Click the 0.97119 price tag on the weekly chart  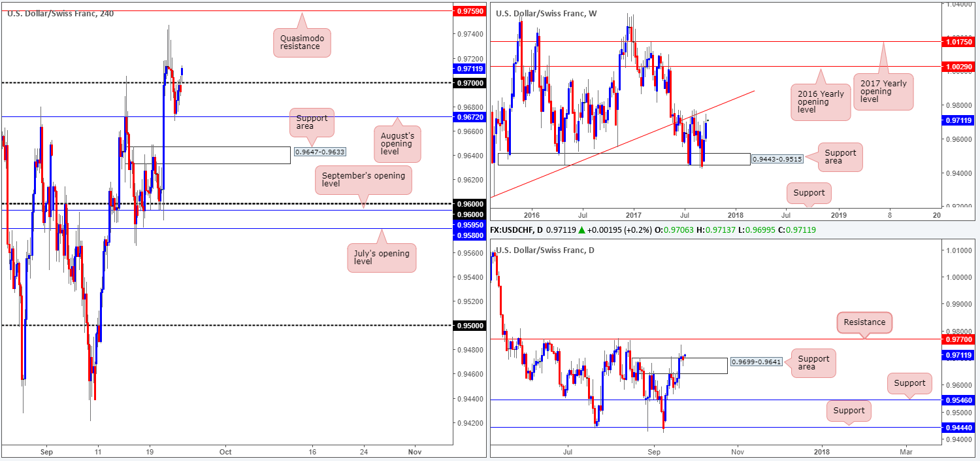(959, 120)
